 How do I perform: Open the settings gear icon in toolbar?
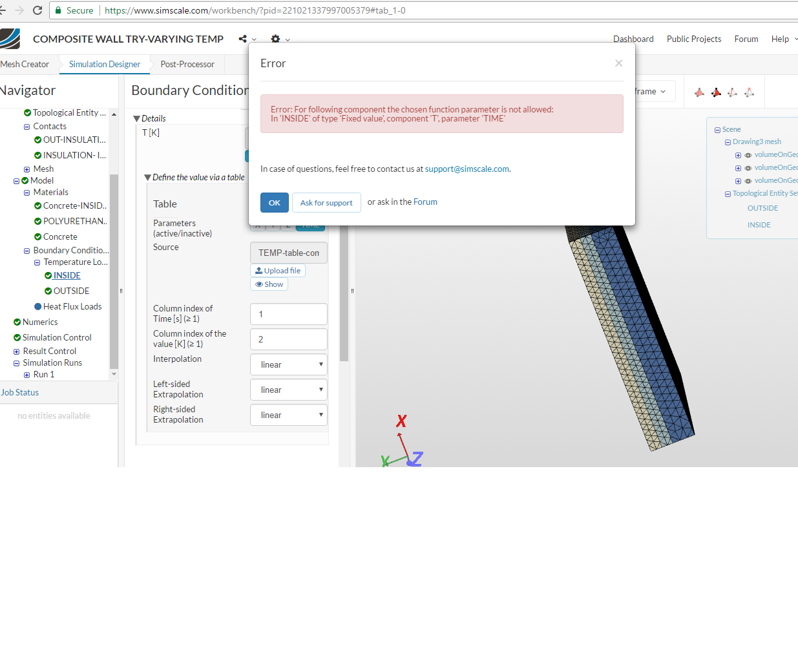tap(275, 39)
